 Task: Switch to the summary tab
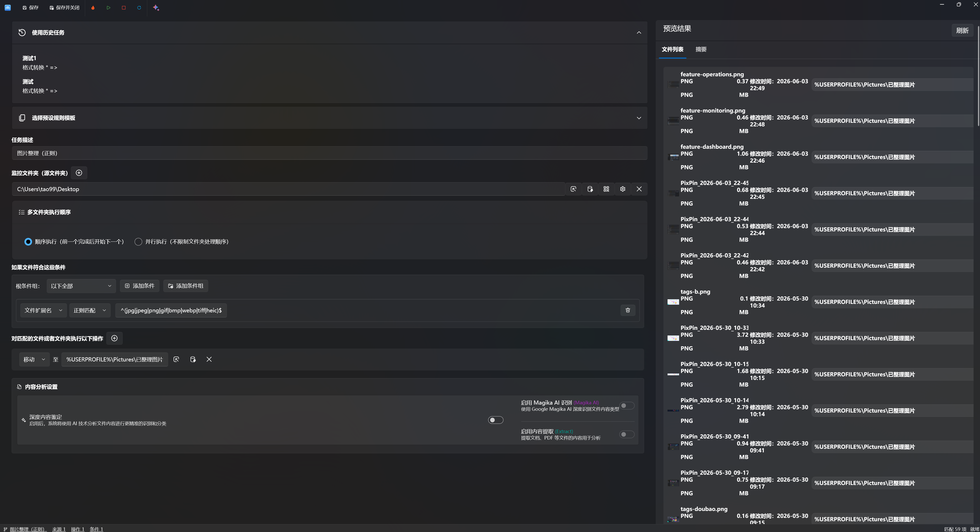(701, 50)
